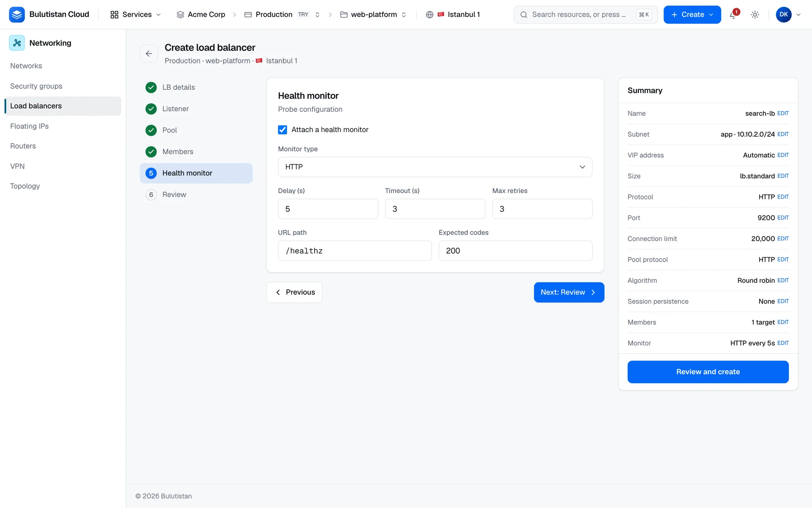The height and width of the screenshot is (508, 812).
Task: Open Topology in the sidebar
Action: (x=25, y=186)
